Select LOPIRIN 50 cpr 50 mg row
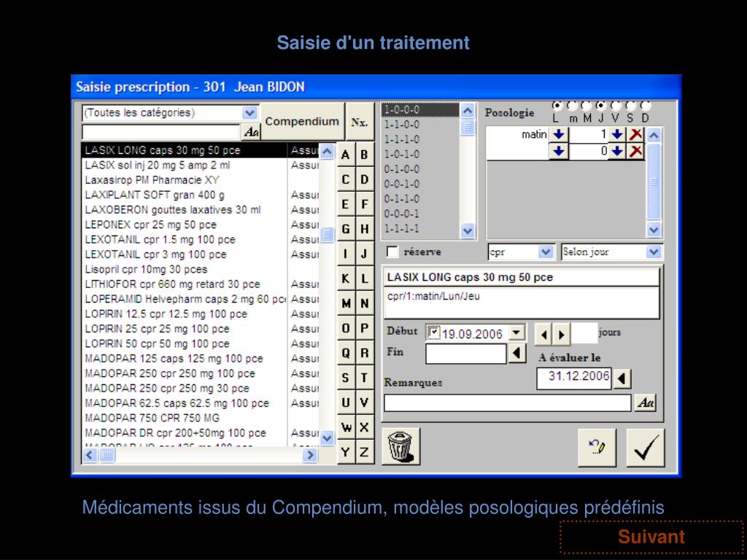 pyautogui.click(x=200, y=344)
